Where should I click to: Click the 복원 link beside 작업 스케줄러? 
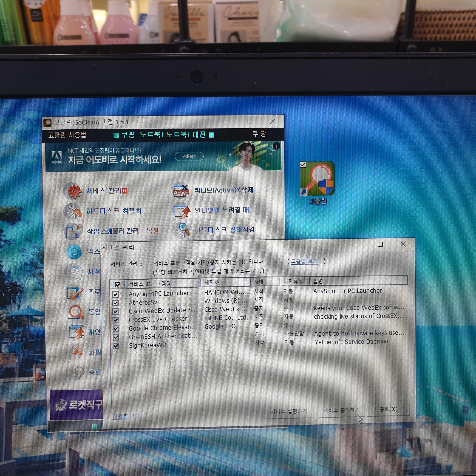153,231
